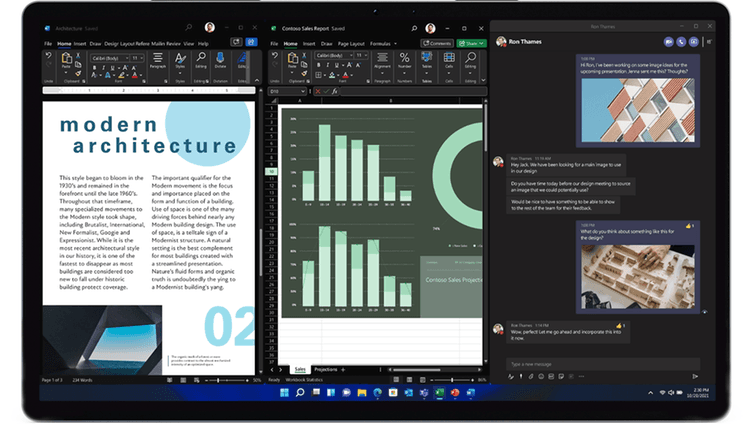Click the Comments button in Excel
The width and height of the screenshot is (750, 424).
tap(438, 44)
